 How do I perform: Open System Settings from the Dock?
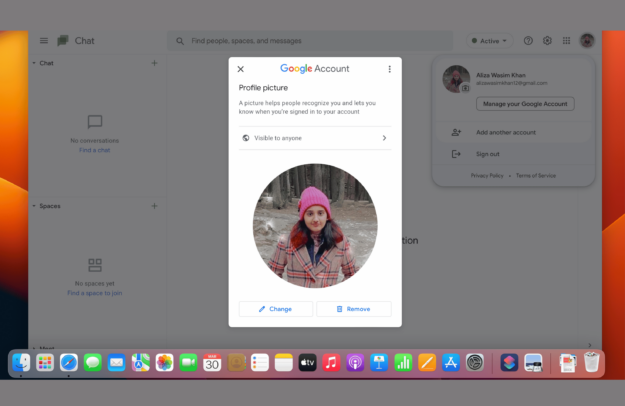[475, 363]
